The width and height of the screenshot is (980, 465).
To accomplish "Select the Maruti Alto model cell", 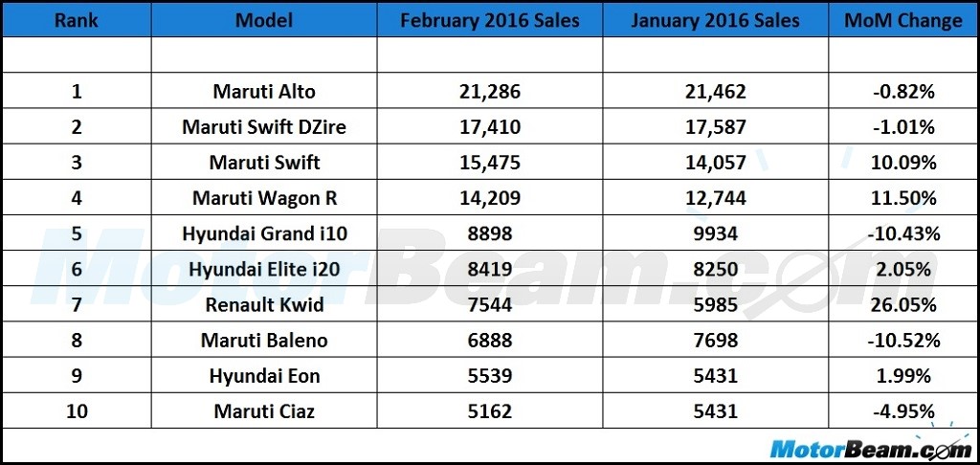I will [x=264, y=91].
